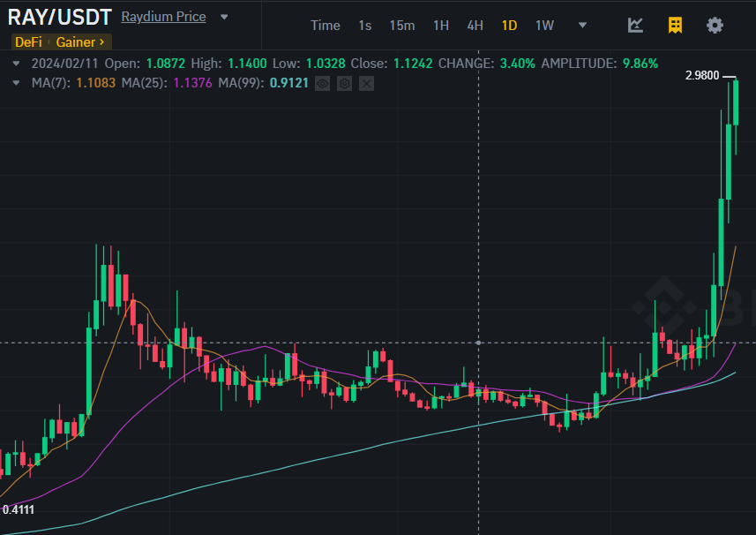Open more time intervals dropdown arrow
The image size is (756, 535).
(582, 25)
